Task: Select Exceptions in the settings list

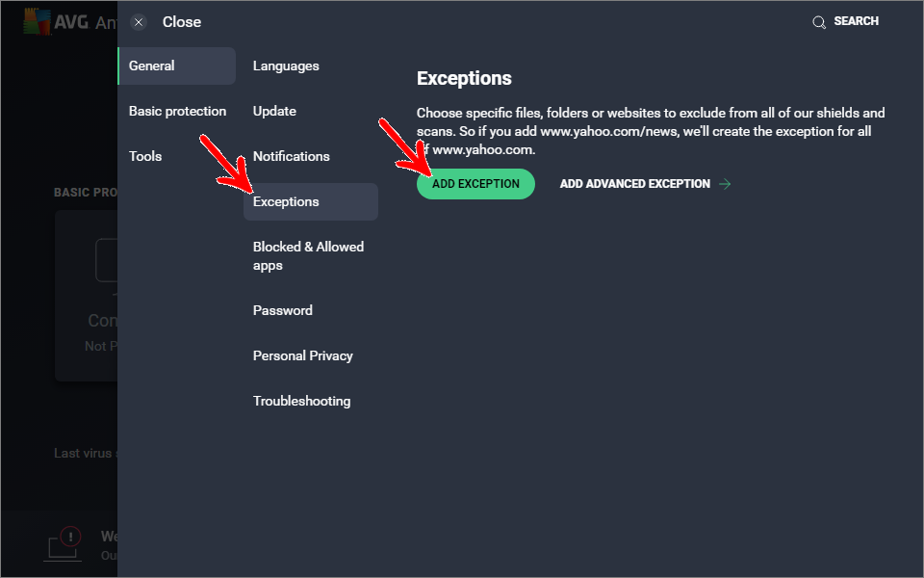Action: coord(311,201)
